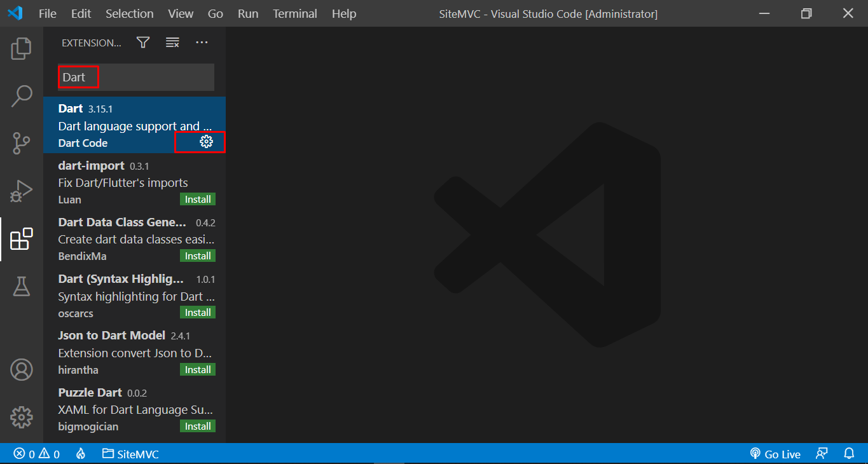This screenshot has width=868, height=464.
Task: Open the Manage gear in activity bar
Action: click(x=21, y=417)
